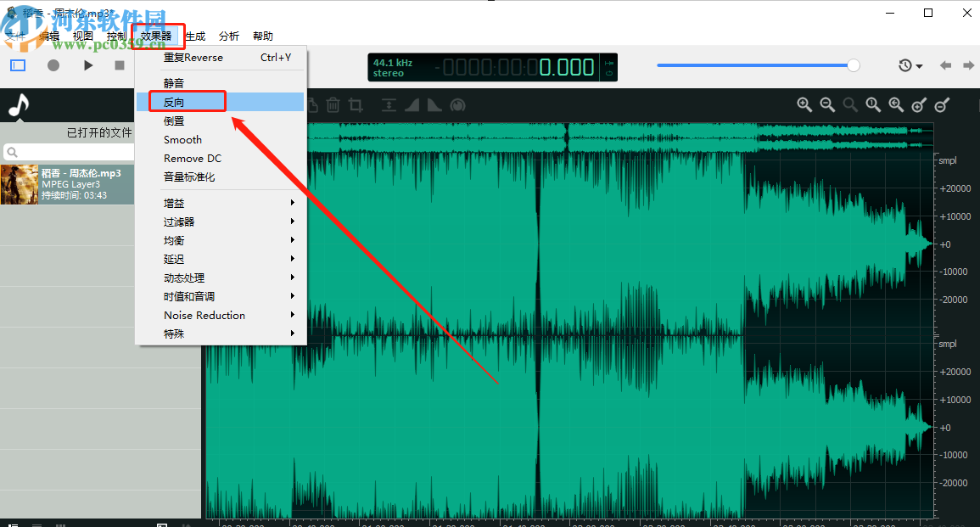Click the 44.1 kHz stereo format label
Screen dimensions: 980x527
393,68
